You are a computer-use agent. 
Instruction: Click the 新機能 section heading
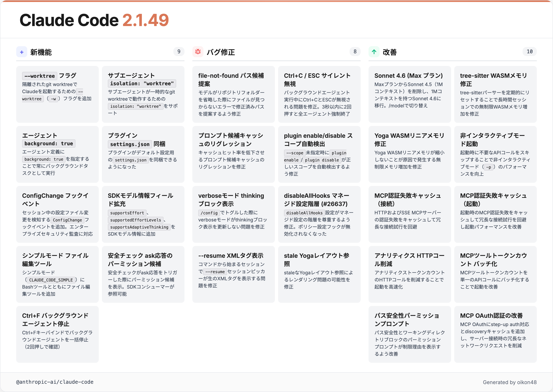pos(41,52)
